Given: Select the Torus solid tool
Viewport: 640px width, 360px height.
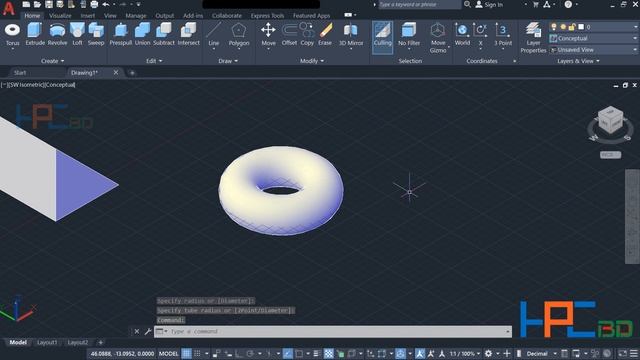Looking at the screenshot, I should [x=12, y=34].
